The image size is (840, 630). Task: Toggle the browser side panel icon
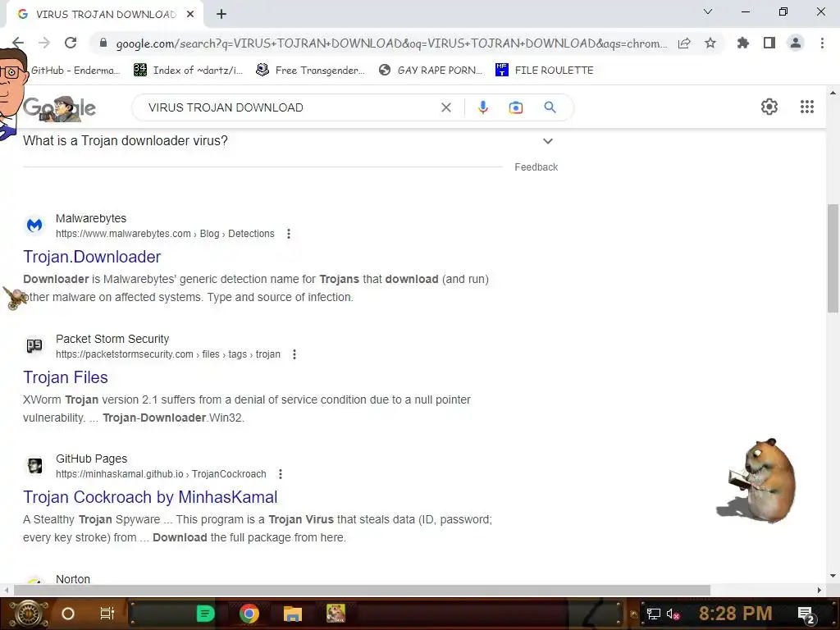(769, 43)
